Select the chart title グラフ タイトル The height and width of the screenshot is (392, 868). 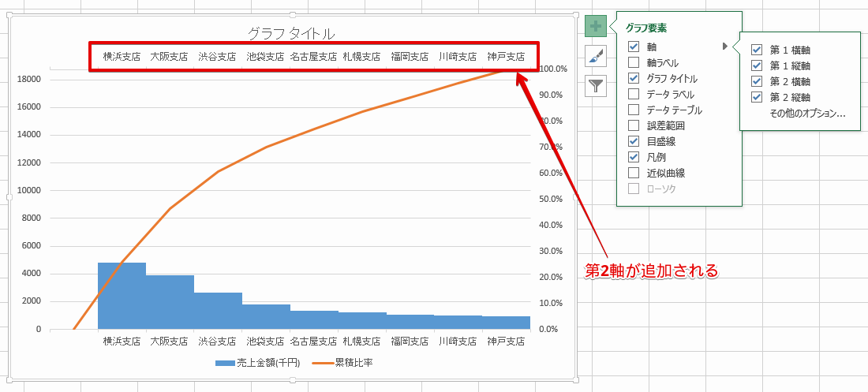[x=291, y=33]
